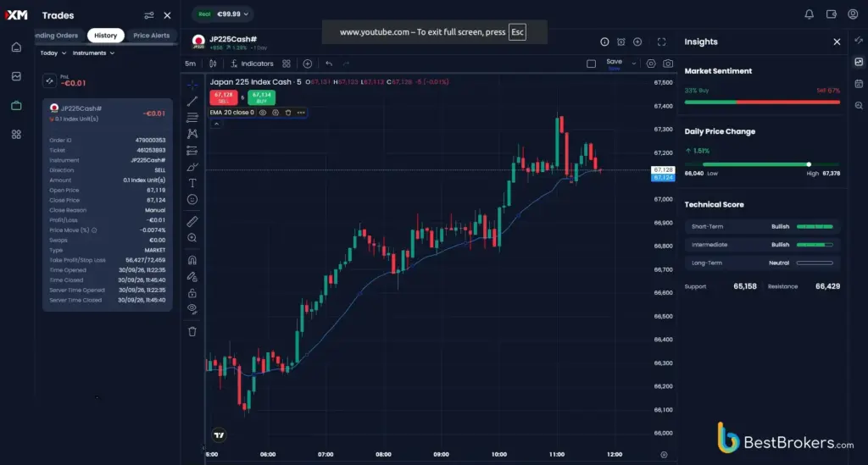
Task: Click the Save layout button
Action: click(614, 64)
